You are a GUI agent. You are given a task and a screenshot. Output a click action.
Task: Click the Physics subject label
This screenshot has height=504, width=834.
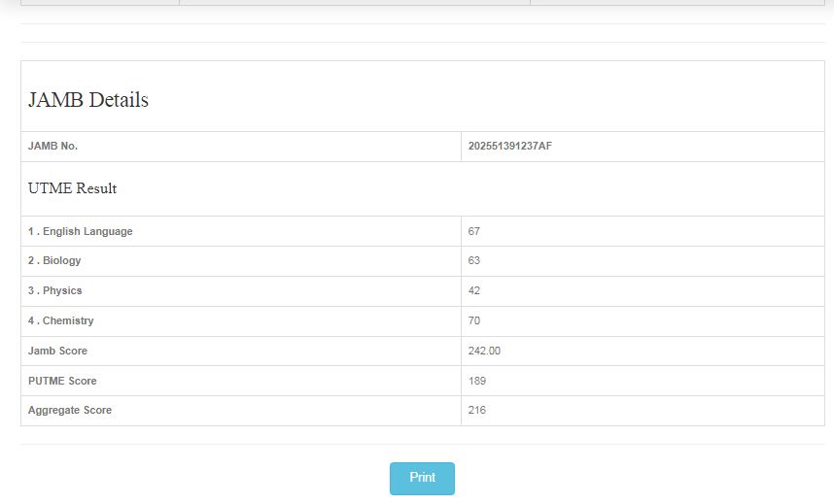tap(55, 291)
